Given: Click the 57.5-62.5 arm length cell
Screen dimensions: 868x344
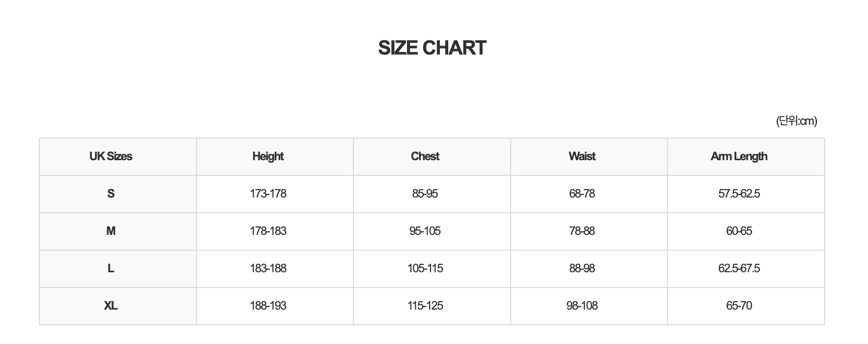Looking at the screenshot, I should pyautogui.click(x=739, y=194).
